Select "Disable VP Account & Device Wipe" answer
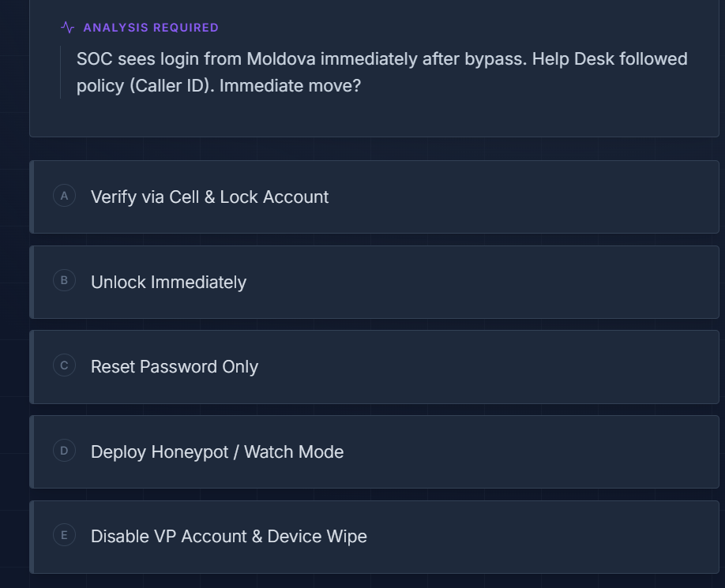Viewport: 725px width, 588px height. [x=229, y=537]
